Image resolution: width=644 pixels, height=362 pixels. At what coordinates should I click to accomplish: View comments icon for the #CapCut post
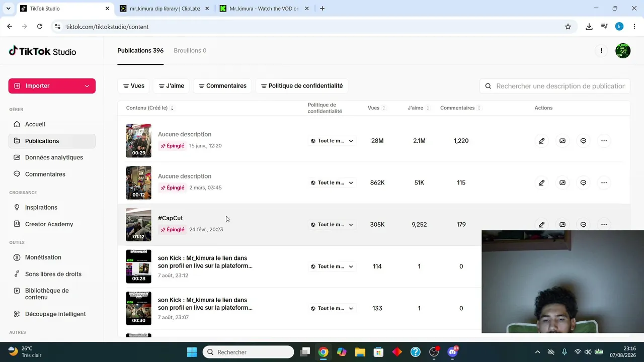(x=583, y=225)
